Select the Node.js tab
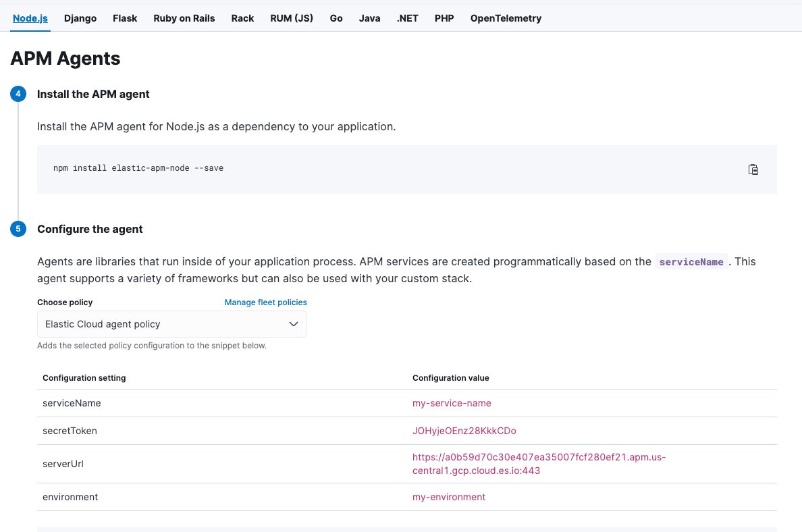Image resolution: width=802 pixels, height=532 pixels. click(x=30, y=18)
